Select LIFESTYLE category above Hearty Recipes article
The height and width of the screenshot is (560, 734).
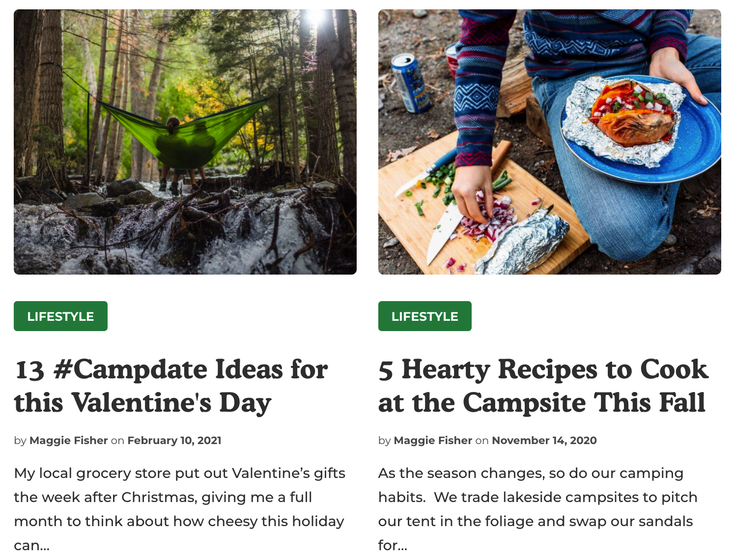click(424, 316)
